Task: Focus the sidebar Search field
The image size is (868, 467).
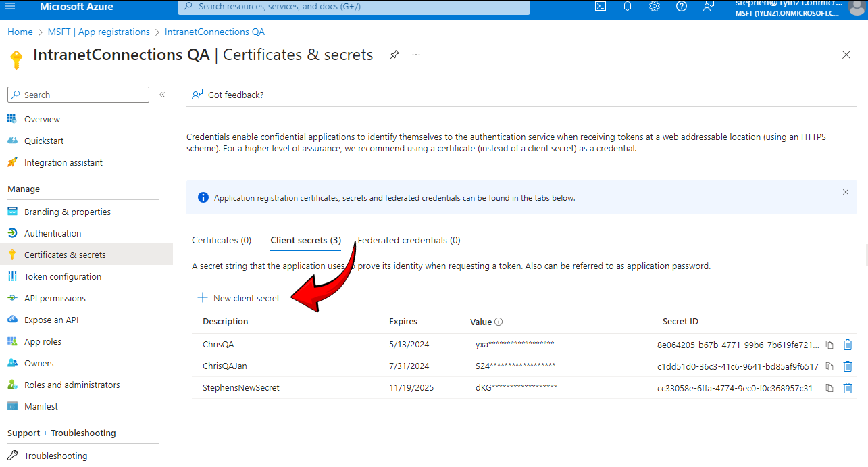Action: 78,95
